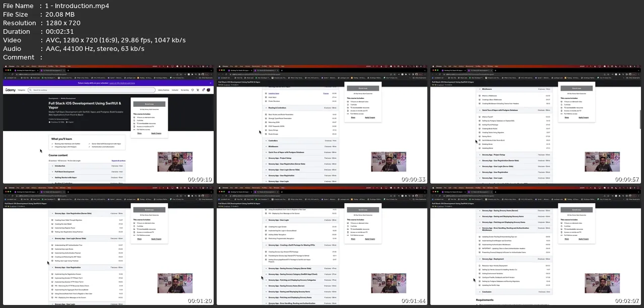Expand the Middleware section in the 00:00:33 frame
The image size is (644, 308).
click(x=299, y=146)
